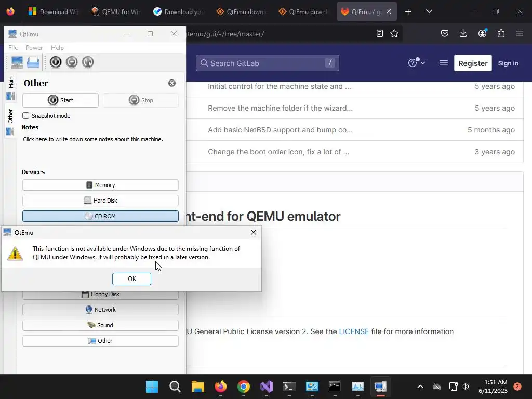Screen dimensions: 532x399
Task: Close the QtEmu warning dialog
Action: [x=254, y=232]
